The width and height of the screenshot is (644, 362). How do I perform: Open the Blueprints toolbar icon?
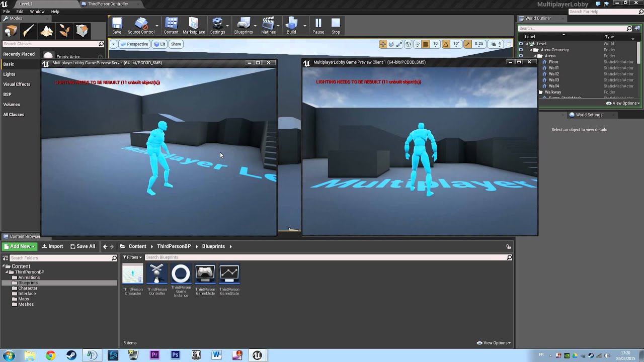pos(244,26)
